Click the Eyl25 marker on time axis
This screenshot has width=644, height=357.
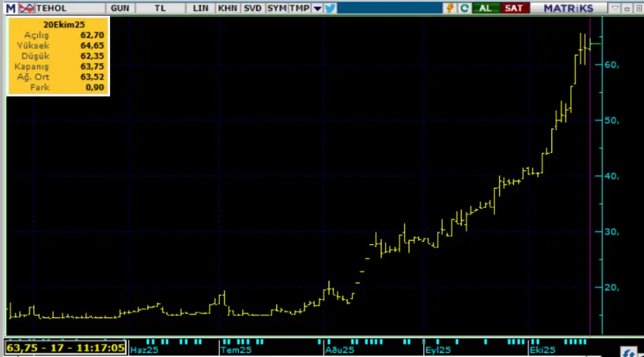coord(438,350)
